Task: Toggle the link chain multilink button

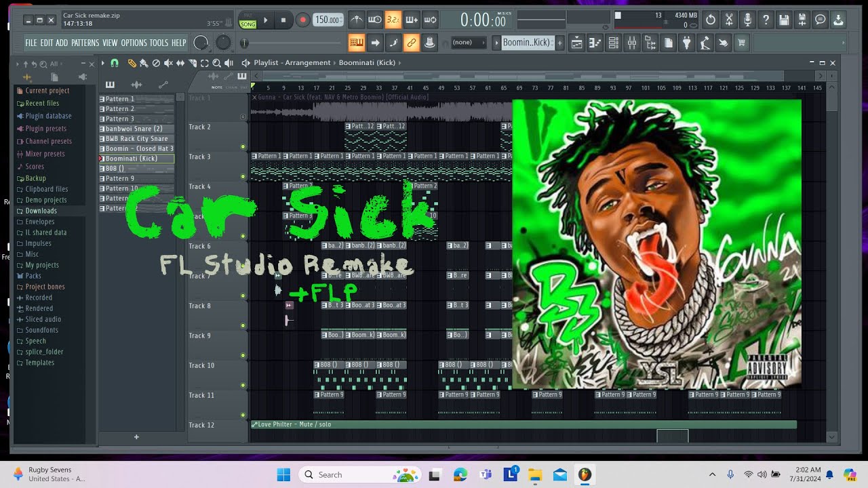Action: click(411, 43)
